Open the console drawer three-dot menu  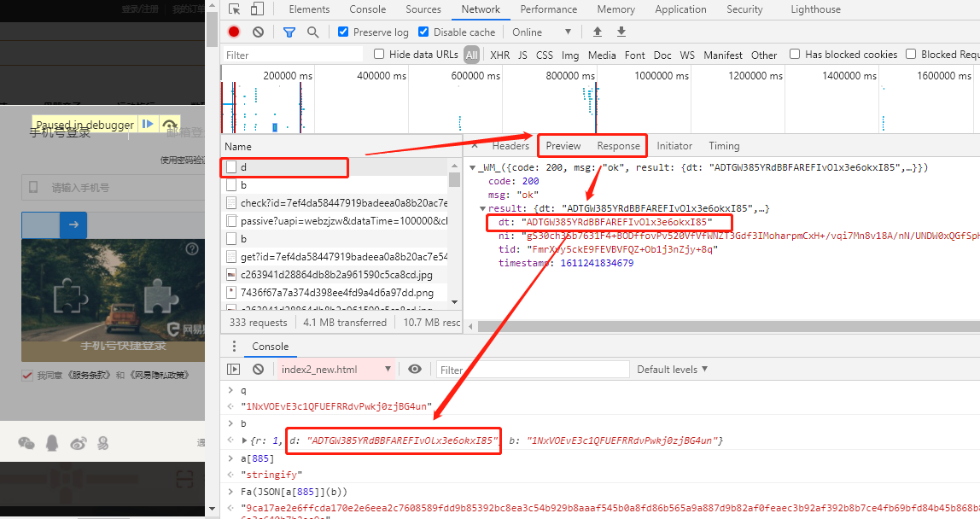(235, 347)
